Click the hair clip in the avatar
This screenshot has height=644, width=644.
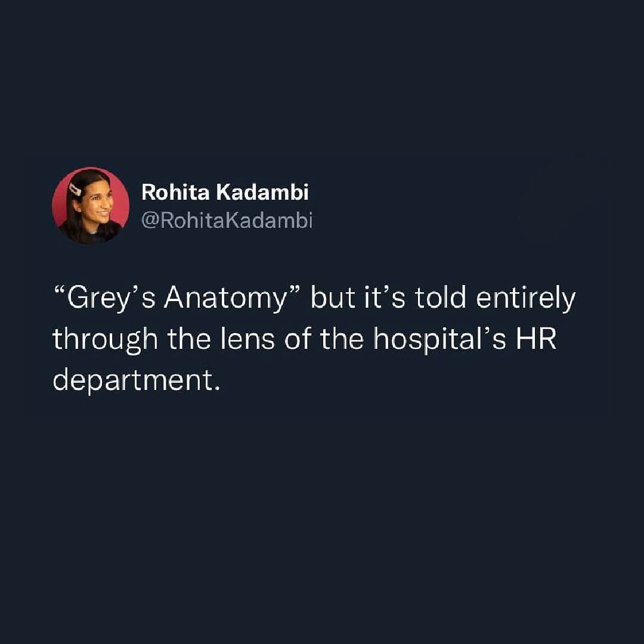tap(76, 190)
